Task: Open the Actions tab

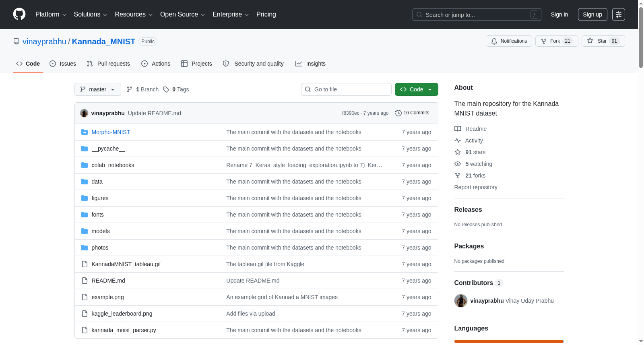Action: point(156,64)
